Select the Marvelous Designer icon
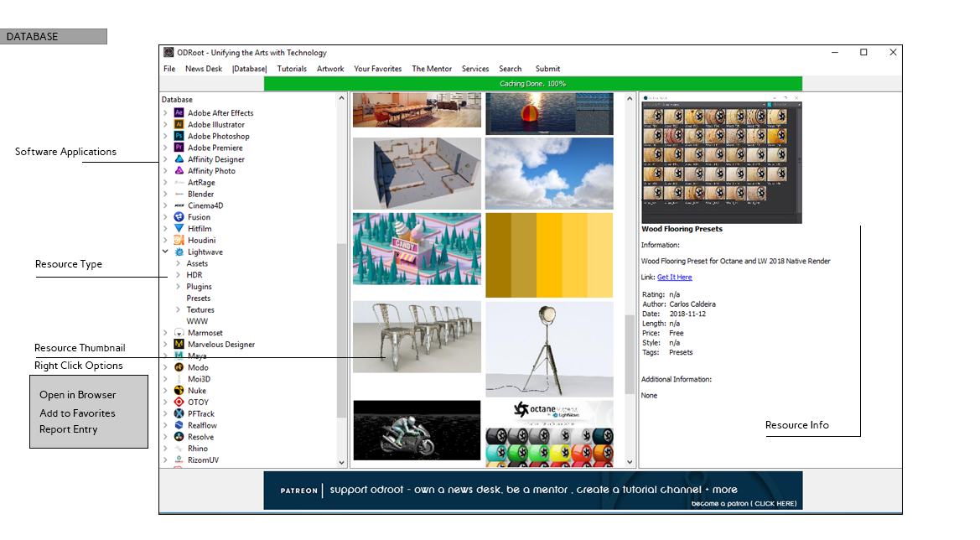 click(179, 345)
